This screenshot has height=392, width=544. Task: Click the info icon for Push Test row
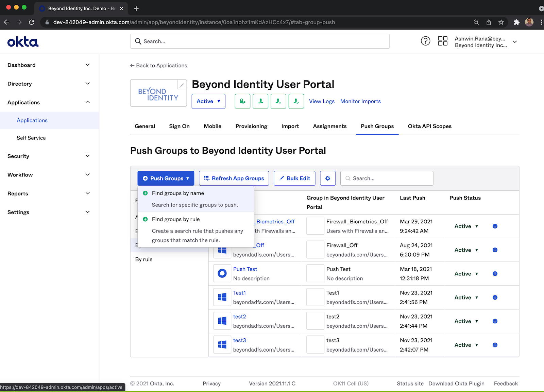[495, 274]
